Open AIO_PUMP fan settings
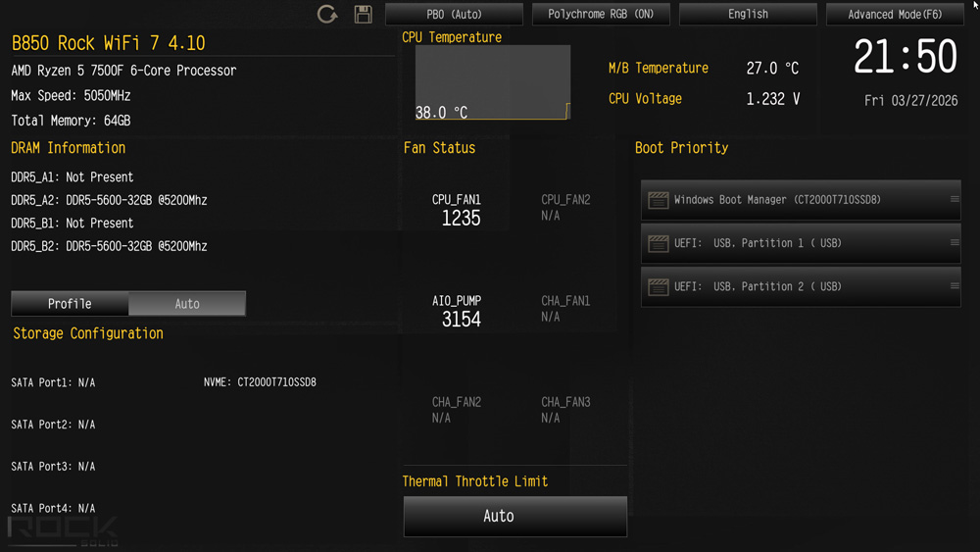This screenshot has width=980, height=552. tap(457, 311)
